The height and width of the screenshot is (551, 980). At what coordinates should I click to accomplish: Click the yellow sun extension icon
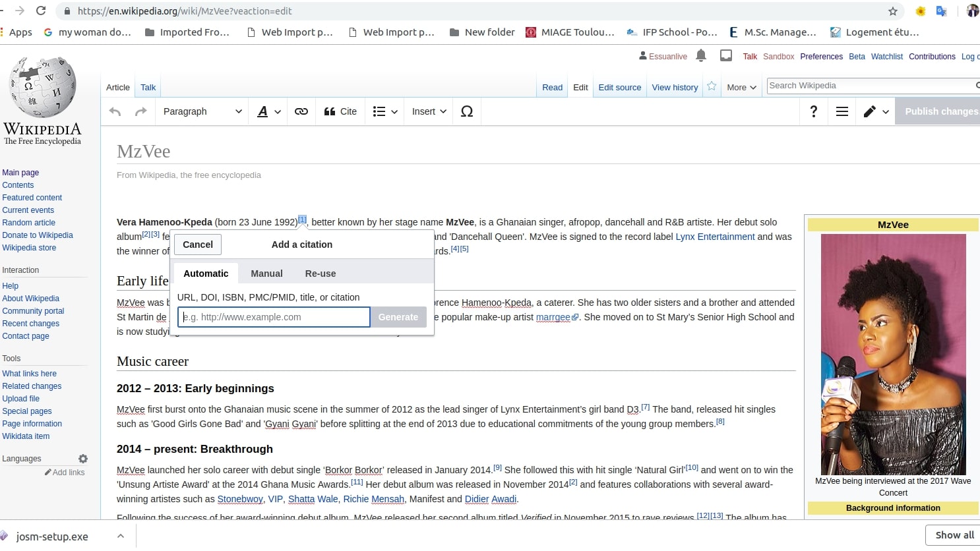pyautogui.click(x=921, y=11)
